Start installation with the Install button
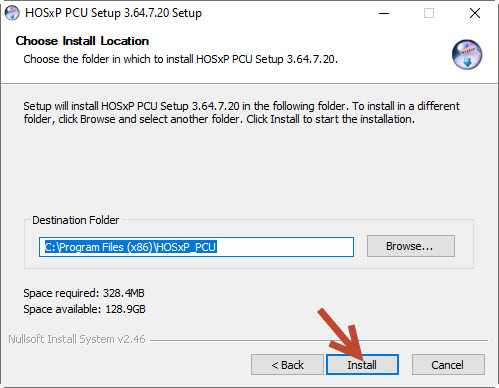 [362, 365]
